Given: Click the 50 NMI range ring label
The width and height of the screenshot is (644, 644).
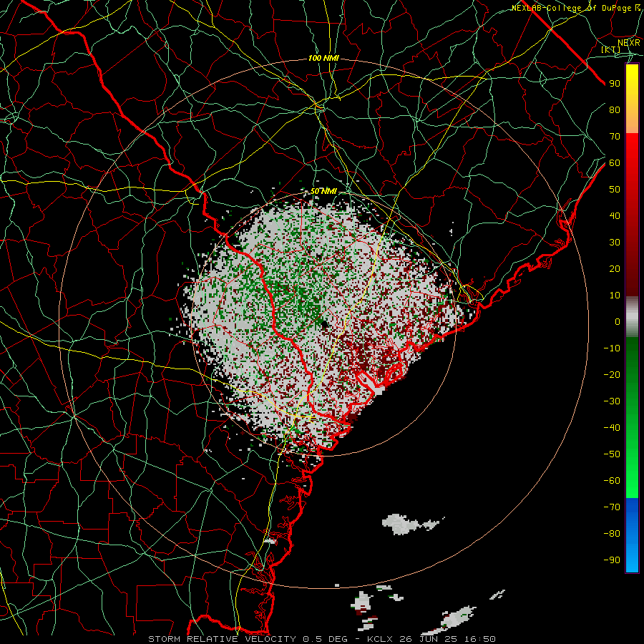Looking at the screenshot, I should point(323,191).
